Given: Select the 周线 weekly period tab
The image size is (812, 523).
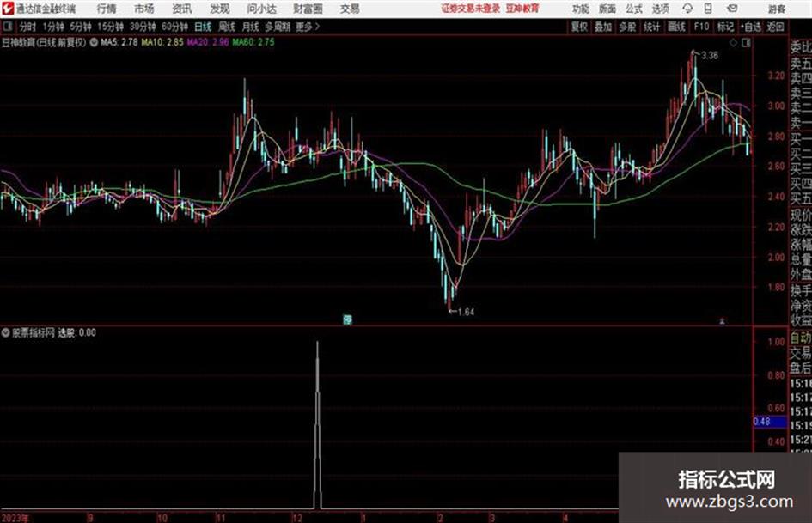Looking at the screenshot, I should [x=227, y=27].
